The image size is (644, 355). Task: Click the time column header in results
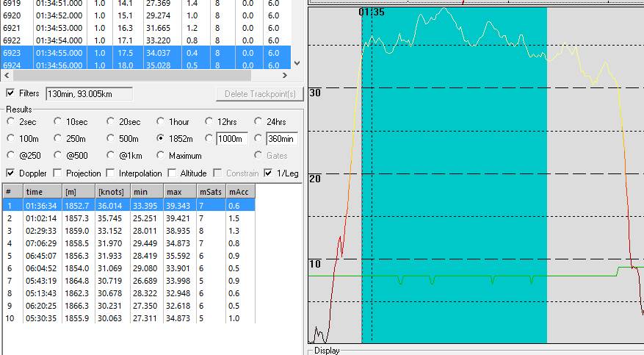(42, 191)
